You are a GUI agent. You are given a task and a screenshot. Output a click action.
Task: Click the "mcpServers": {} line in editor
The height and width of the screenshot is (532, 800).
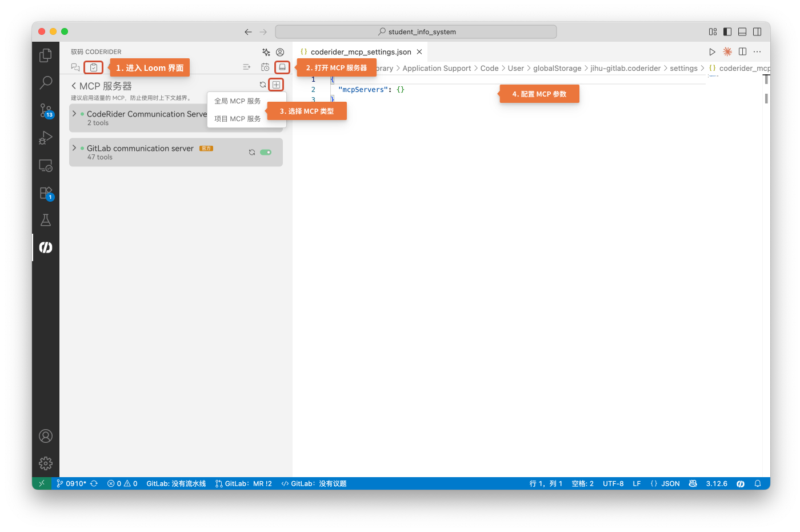tap(371, 90)
